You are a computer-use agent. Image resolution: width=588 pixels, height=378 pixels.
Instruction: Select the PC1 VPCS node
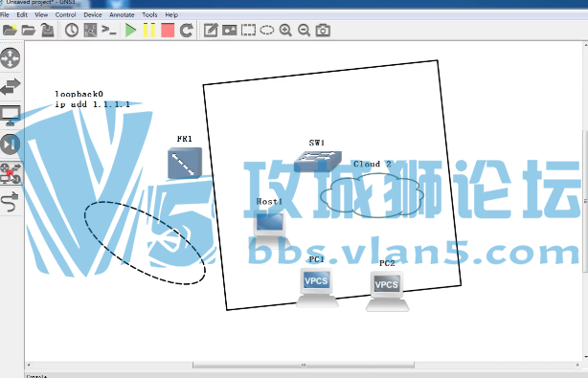pyautogui.click(x=316, y=287)
